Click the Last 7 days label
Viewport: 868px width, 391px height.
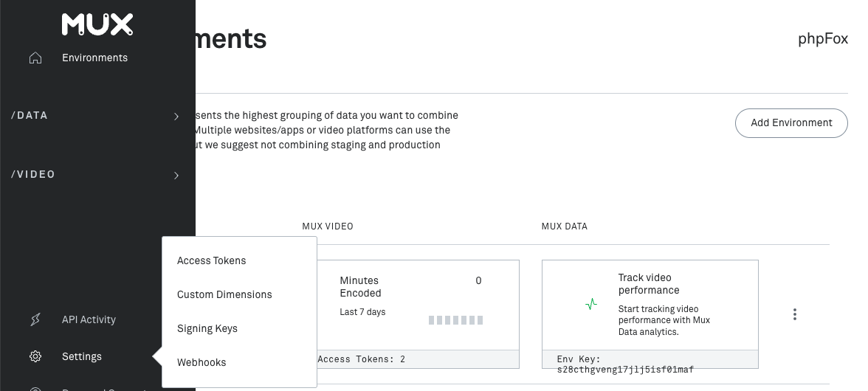pos(362,312)
